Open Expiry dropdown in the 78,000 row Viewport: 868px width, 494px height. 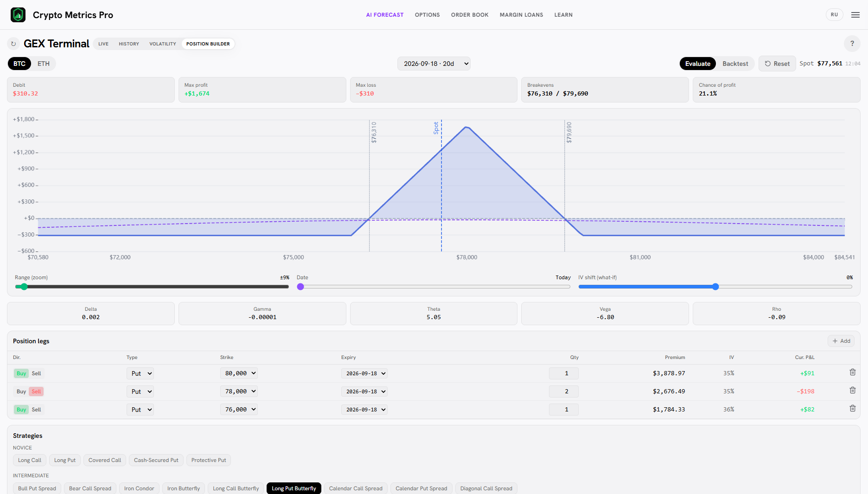[364, 391]
